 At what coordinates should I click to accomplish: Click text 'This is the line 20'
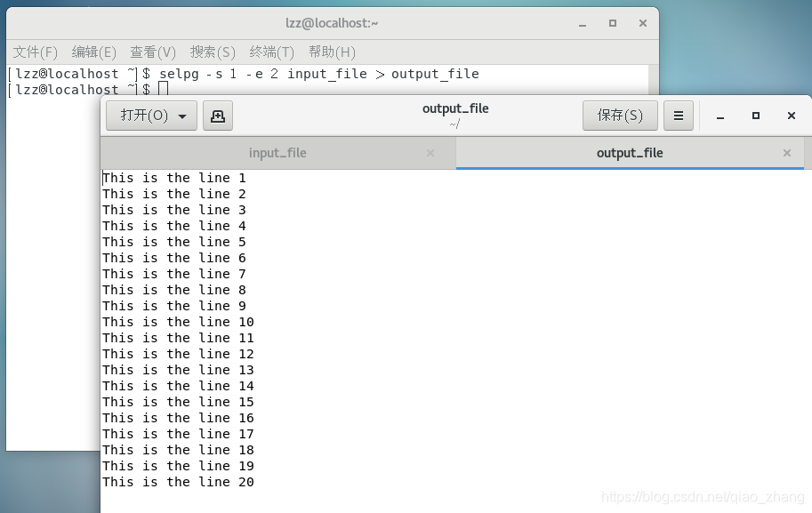(x=178, y=483)
